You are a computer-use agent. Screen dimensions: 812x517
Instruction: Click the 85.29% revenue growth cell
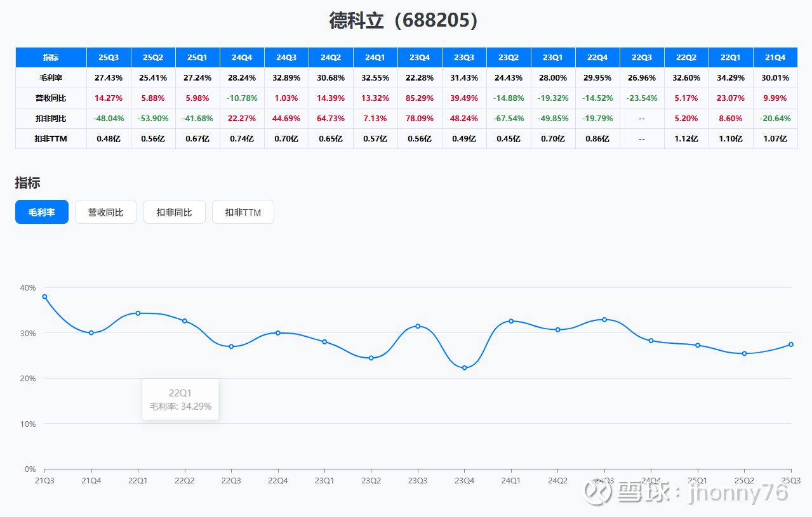coord(420,98)
